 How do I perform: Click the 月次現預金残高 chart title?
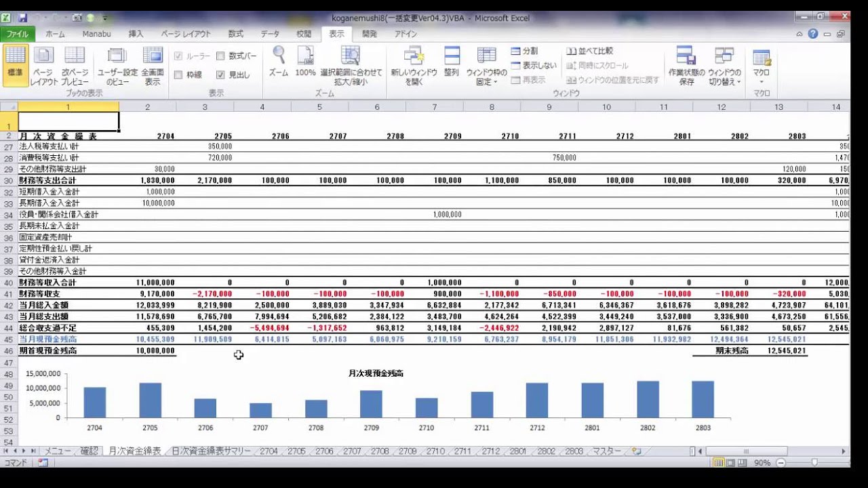[x=376, y=373]
